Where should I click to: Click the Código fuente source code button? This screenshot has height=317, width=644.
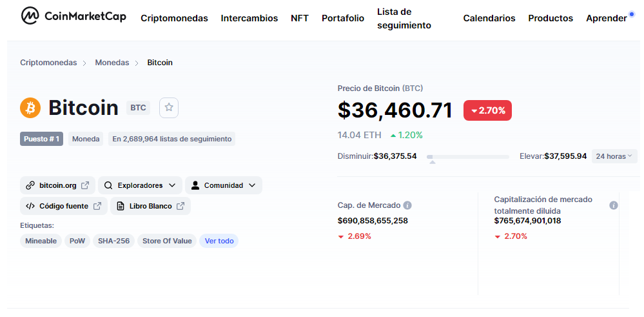(63, 206)
